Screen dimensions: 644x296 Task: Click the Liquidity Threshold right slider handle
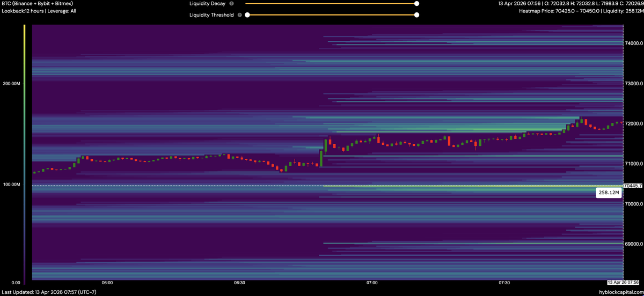416,15
